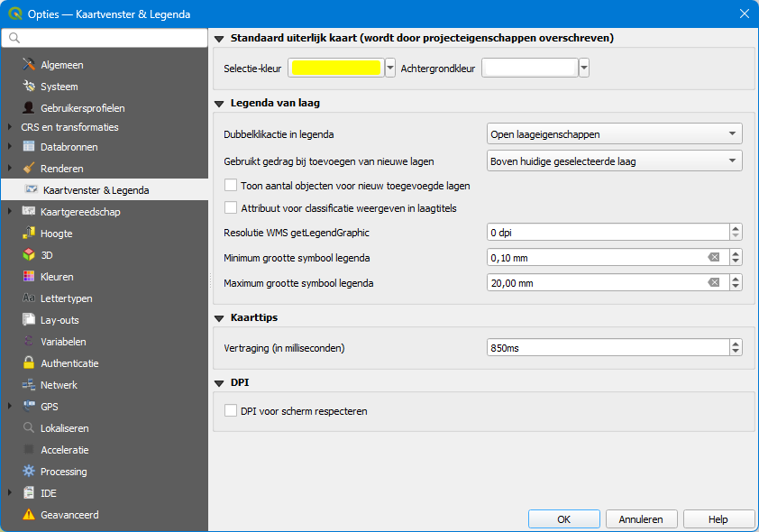The height and width of the screenshot is (532, 759).
Task: Open Algemeen settings via wrench icon
Action: coord(29,64)
